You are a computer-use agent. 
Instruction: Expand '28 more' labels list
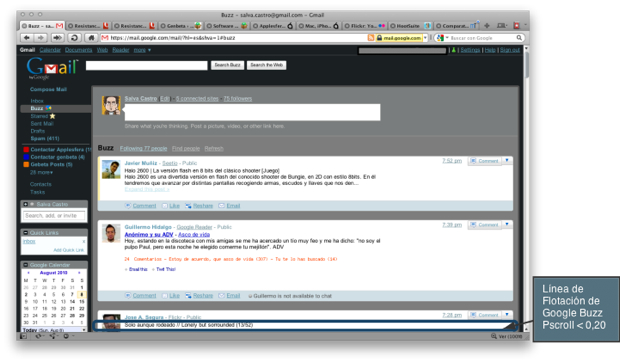42,172
